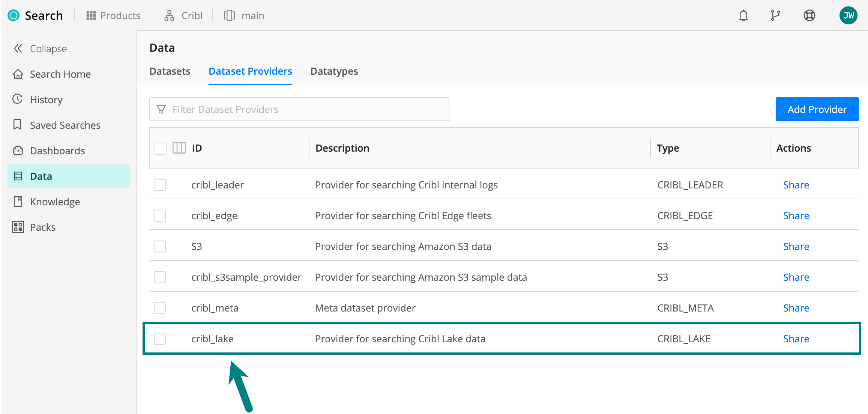This screenshot has width=868, height=414.
Task: Tick the cribl_lake row checkbox
Action: [x=160, y=339]
